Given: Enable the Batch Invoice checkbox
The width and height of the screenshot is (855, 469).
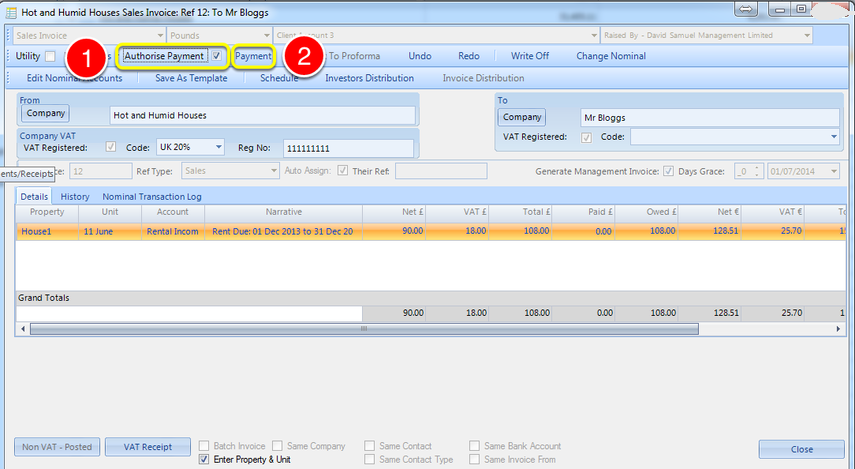Looking at the screenshot, I should [x=204, y=446].
